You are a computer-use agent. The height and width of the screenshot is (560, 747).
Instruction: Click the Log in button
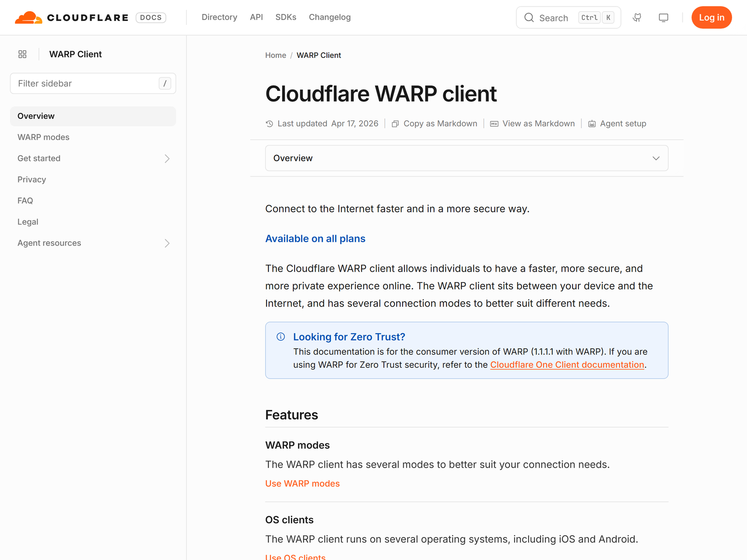(712, 18)
